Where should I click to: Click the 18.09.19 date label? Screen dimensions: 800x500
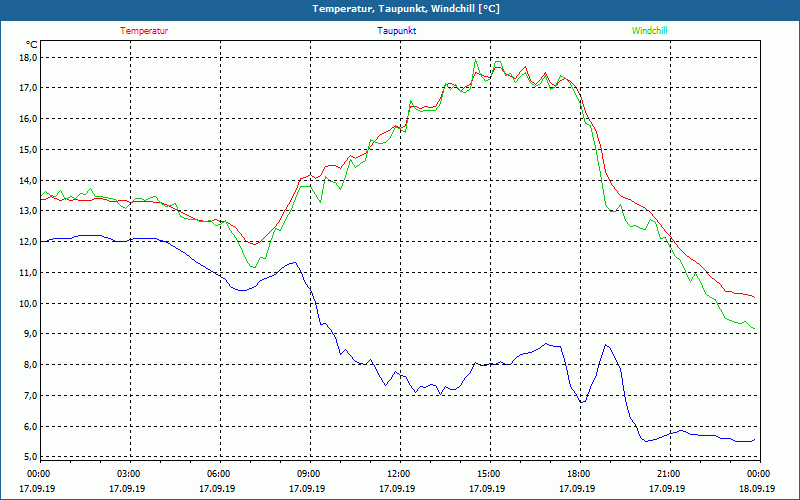pos(757,488)
